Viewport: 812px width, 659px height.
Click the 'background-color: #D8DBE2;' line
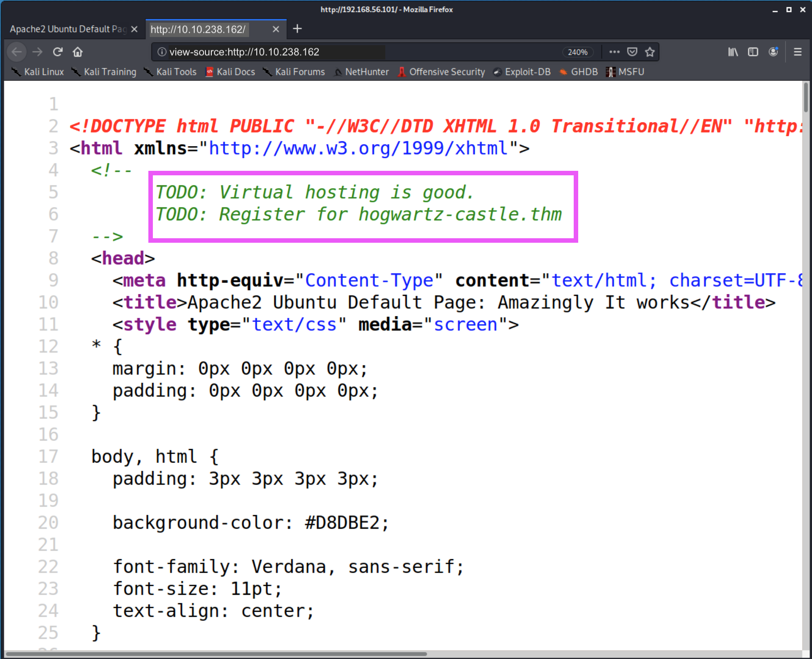point(250,523)
